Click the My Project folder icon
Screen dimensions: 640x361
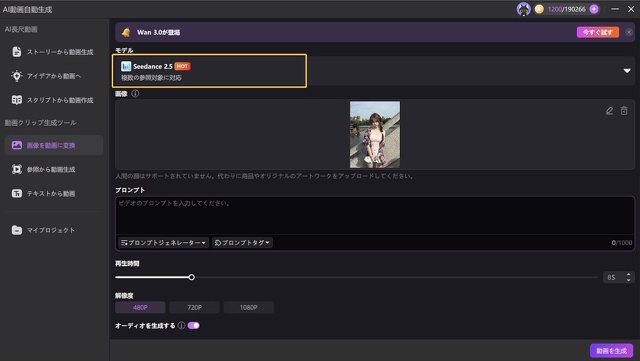tap(17, 230)
